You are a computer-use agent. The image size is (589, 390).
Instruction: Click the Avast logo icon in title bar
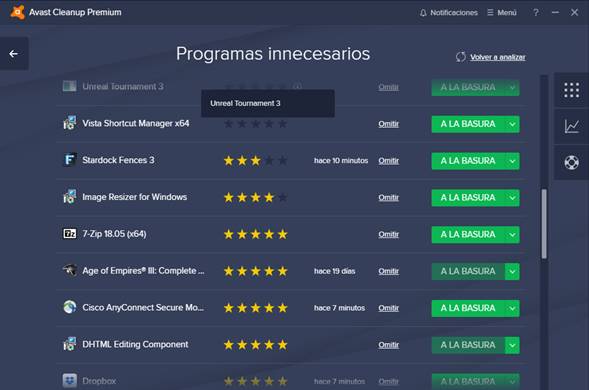click(x=17, y=12)
